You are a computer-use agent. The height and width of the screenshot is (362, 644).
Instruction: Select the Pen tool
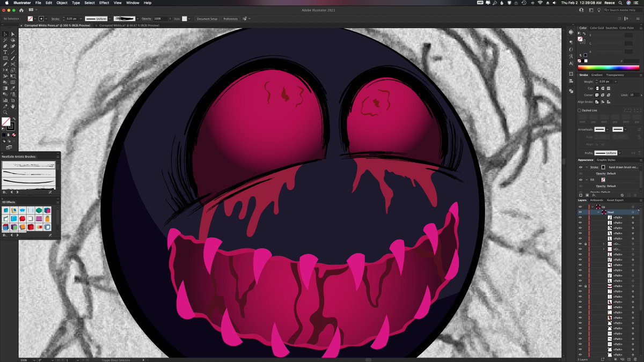tap(5, 46)
